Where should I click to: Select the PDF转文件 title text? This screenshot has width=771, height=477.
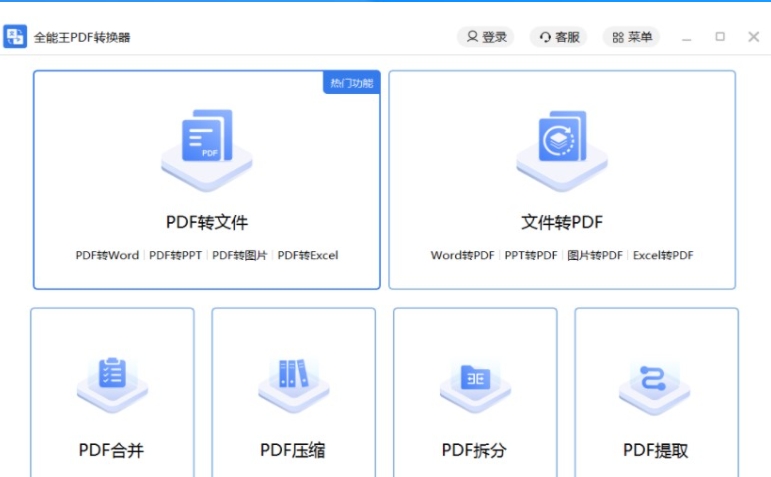[207, 222]
